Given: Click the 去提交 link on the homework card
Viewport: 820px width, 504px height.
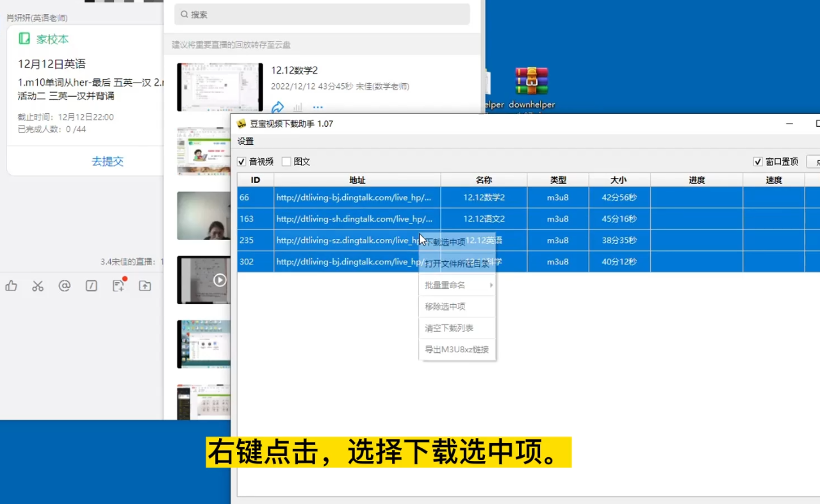Looking at the screenshot, I should pyautogui.click(x=107, y=161).
